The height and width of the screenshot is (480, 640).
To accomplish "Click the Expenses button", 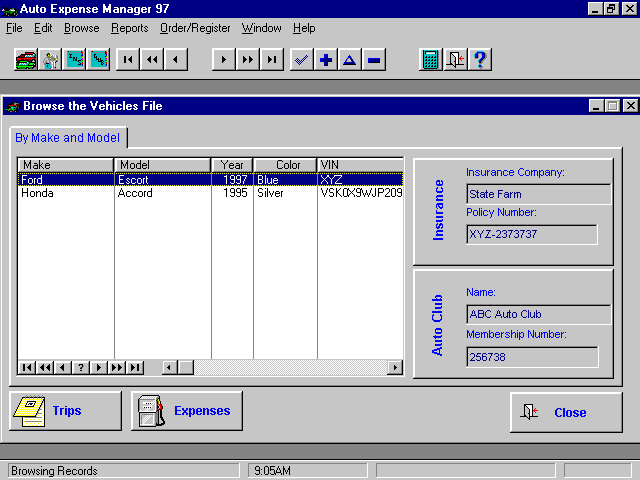I will click(187, 411).
